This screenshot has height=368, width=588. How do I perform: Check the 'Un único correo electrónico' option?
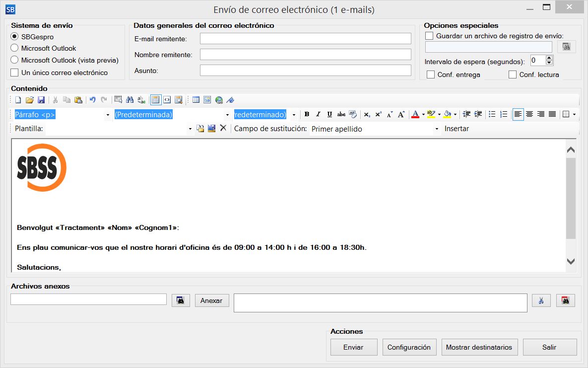point(14,72)
